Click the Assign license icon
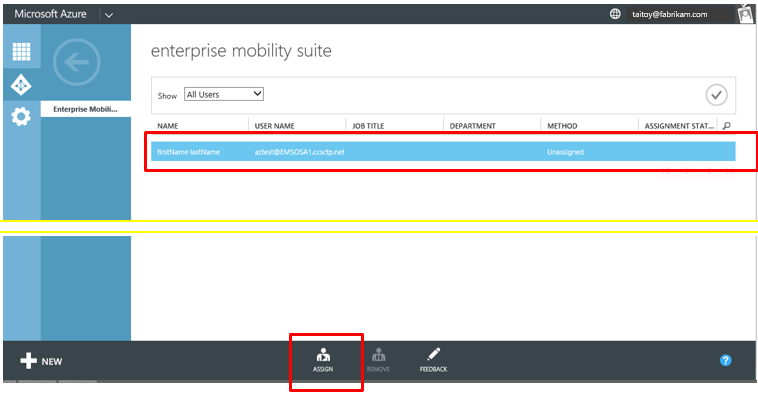The width and height of the screenshot is (758, 396). coord(323,360)
